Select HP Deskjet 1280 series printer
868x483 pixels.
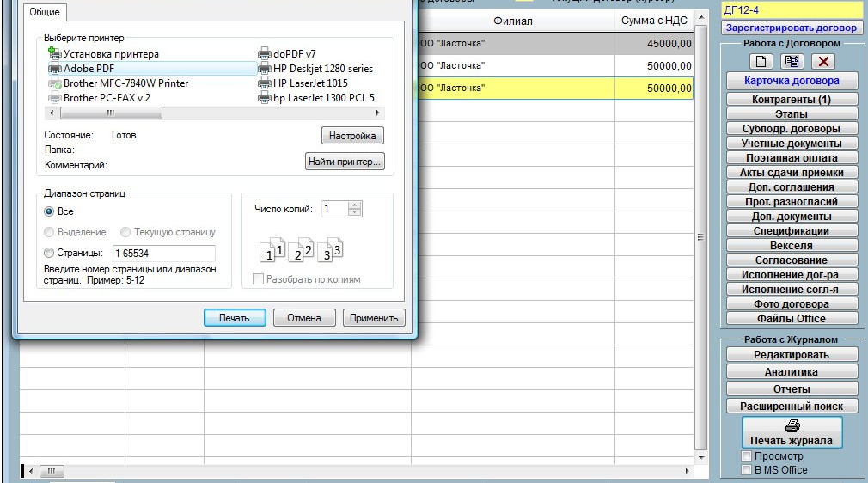click(x=315, y=69)
